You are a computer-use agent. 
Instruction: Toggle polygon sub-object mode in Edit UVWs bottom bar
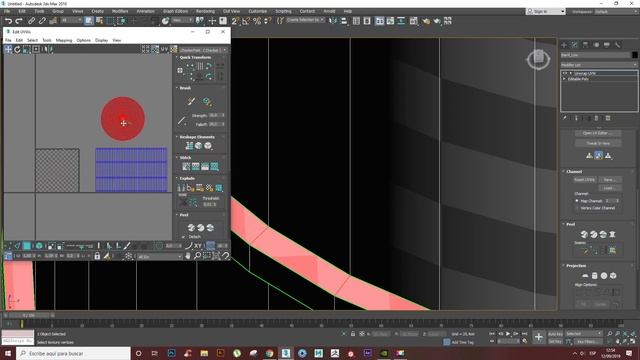coord(27,246)
